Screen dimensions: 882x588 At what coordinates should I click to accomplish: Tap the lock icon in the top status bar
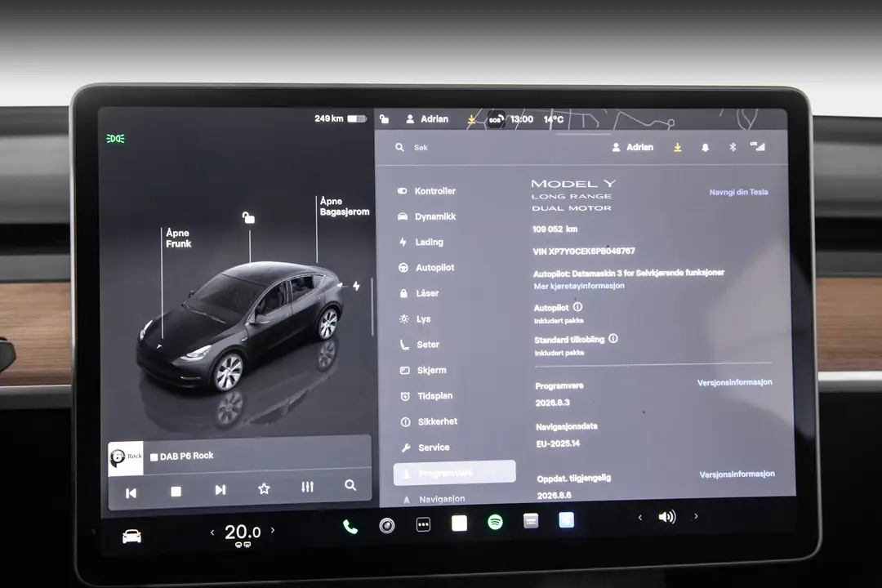384,118
